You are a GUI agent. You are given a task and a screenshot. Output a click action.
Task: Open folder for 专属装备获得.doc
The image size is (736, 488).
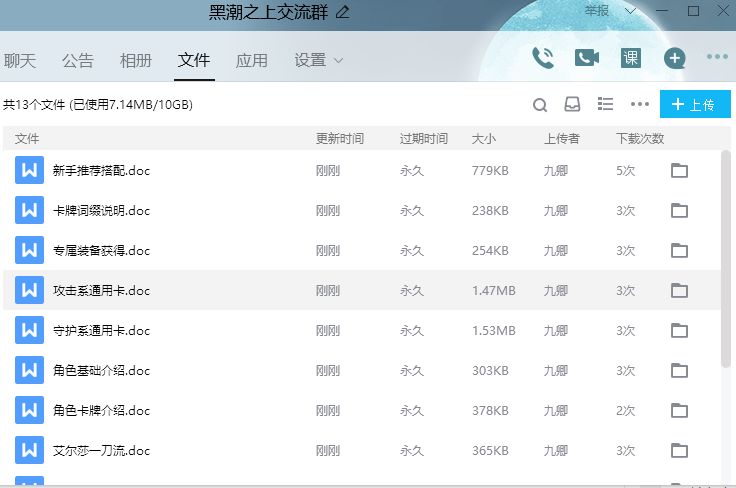click(x=679, y=250)
